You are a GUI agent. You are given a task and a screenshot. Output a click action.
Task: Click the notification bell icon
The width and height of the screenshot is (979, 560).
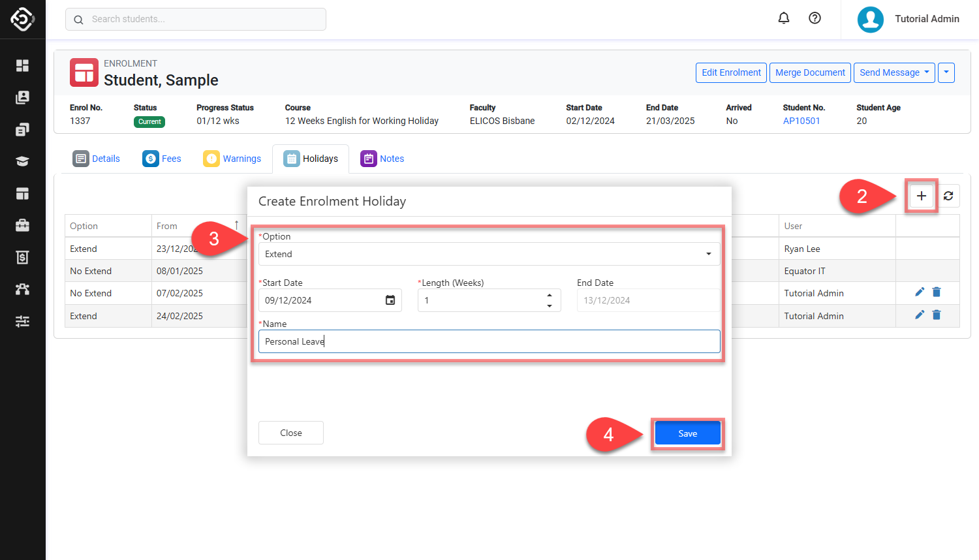784,18
